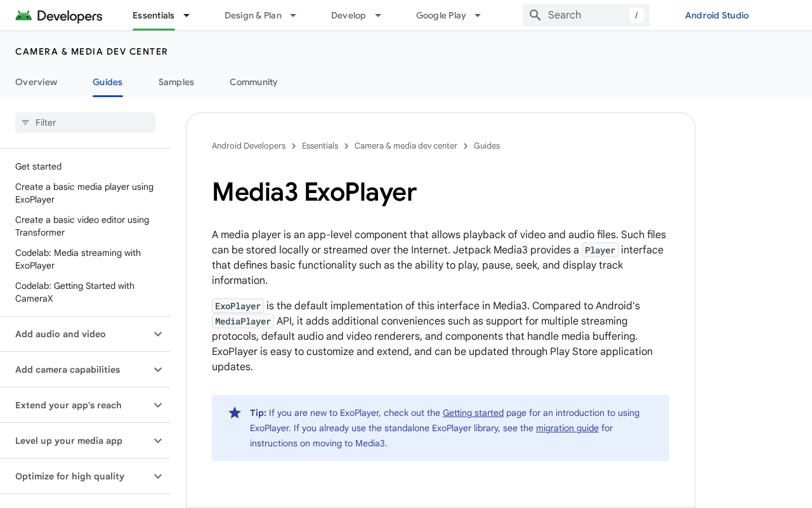Click the Android Developers logo
Image resolution: width=812 pixels, height=508 pixels.
click(59, 16)
